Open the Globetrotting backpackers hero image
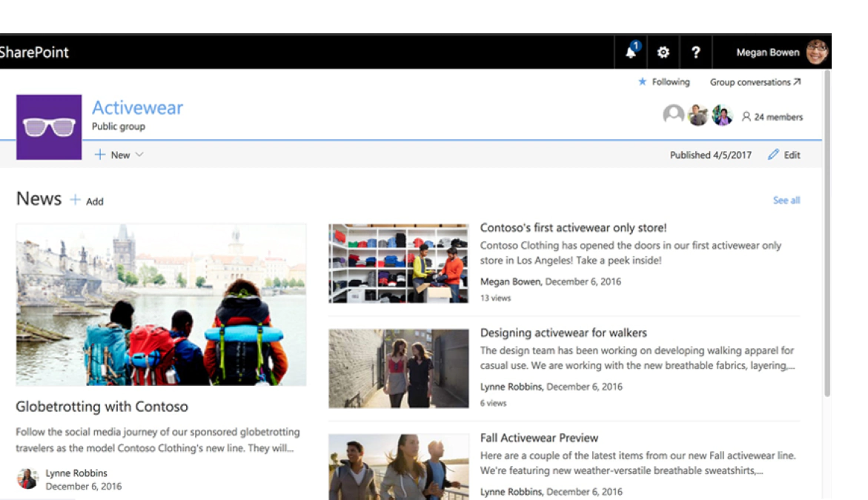The width and height of the screenshot is (868, 500). pos(161,304)
